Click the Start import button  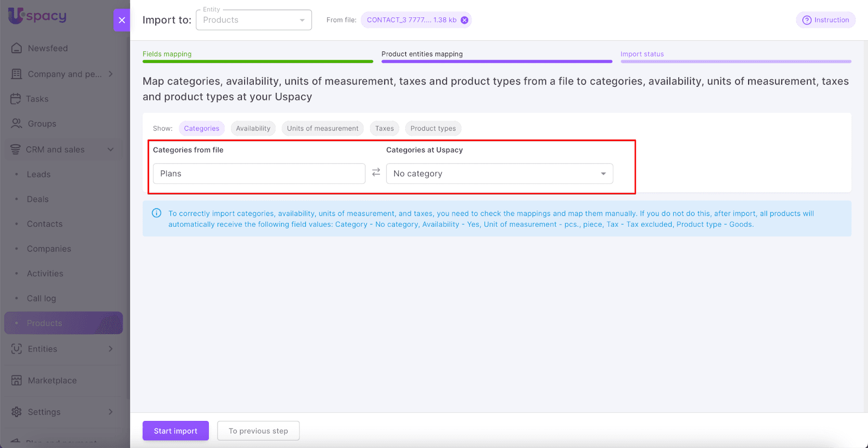pyautogui.click(x=175, y=431)
